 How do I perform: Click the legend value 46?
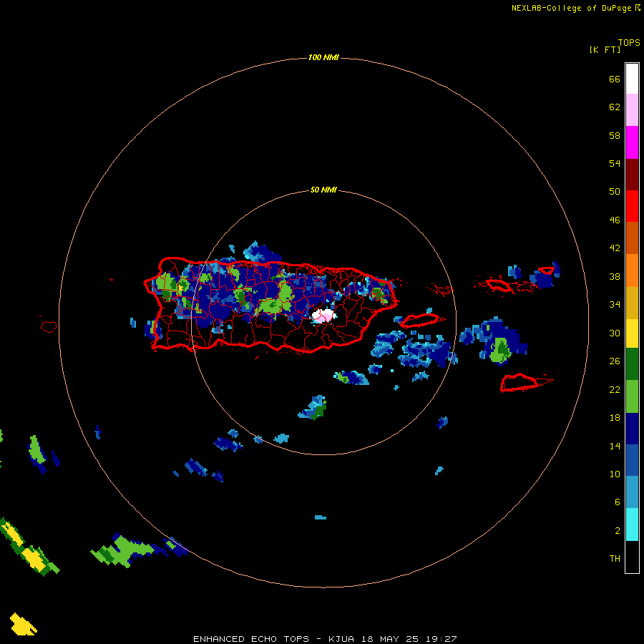coord(615,220)
